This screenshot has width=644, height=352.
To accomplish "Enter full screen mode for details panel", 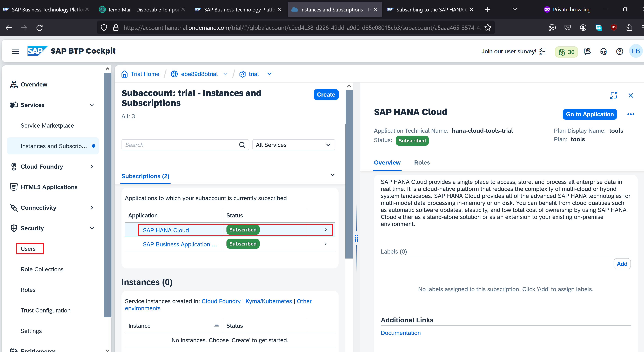I will point(614,95).
